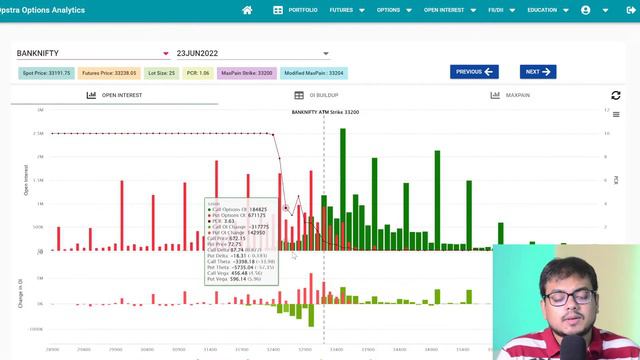640x360 pixels.
Task: Click the logout icon
Action: (x=631, y=10)
